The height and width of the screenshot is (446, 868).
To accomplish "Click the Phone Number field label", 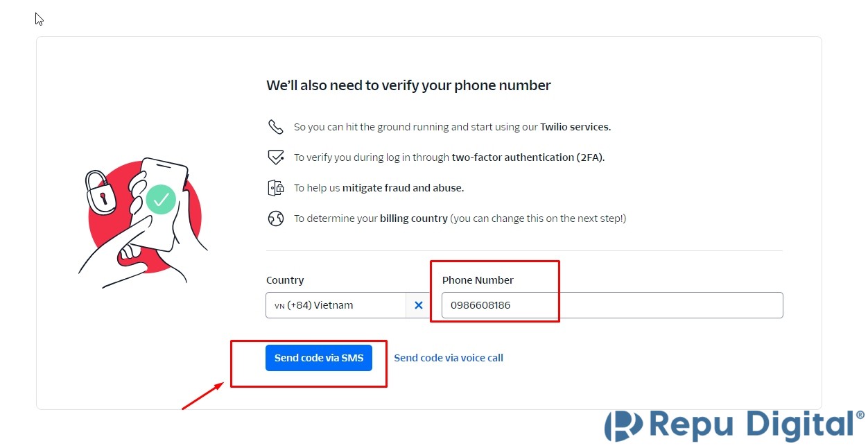I will 478,280.
